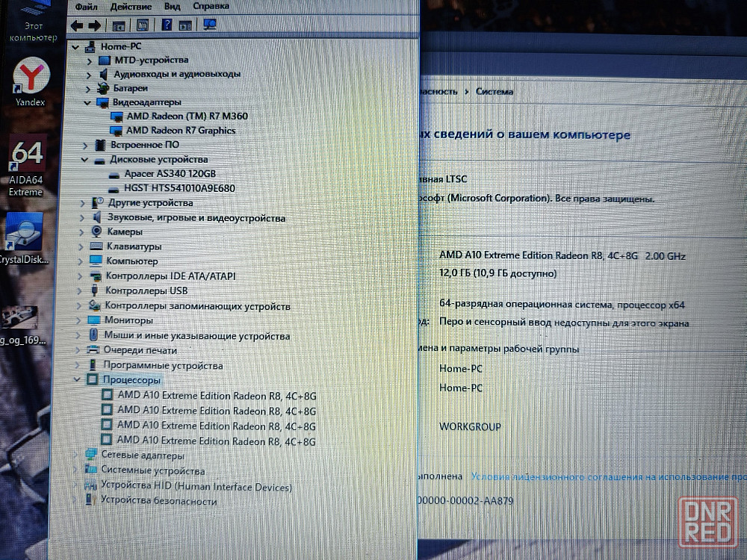Click the Система breadcrumb in System window
This screenshot has width=747, height=560.
pyautogui.click(x=495, y=91)
